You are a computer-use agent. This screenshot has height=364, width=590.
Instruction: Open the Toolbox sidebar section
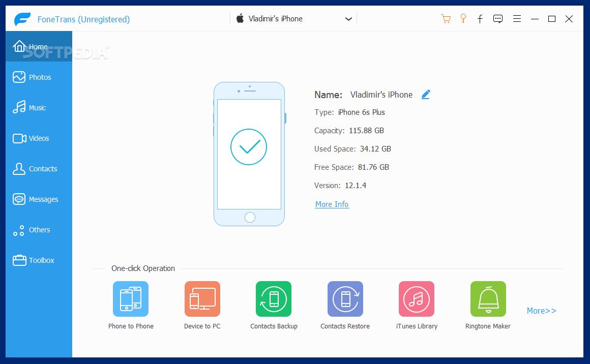point(39,260)
